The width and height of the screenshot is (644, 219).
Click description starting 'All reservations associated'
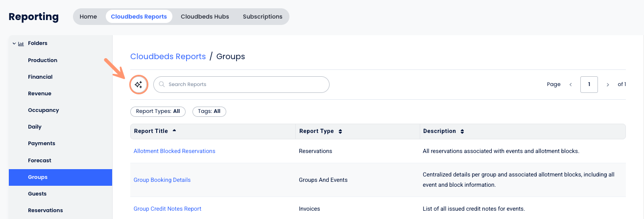pos(501,151)
